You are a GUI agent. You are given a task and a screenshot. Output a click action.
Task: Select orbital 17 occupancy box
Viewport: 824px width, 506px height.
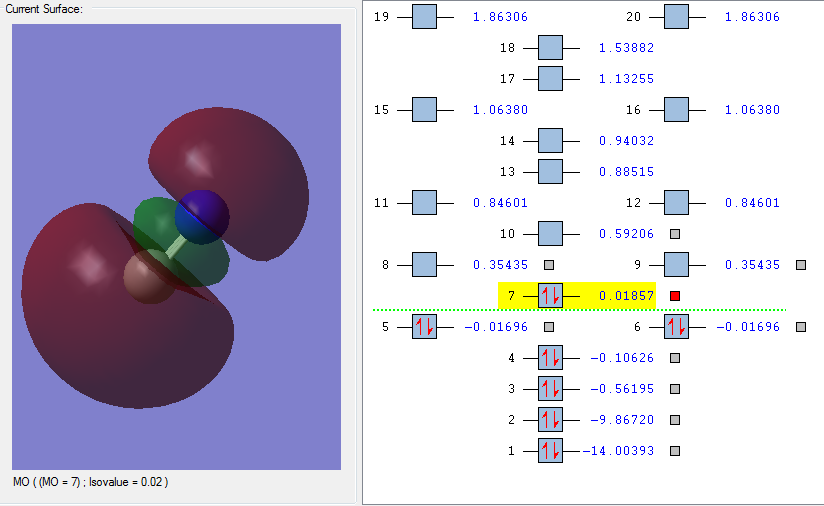click(x=550, y=79)
